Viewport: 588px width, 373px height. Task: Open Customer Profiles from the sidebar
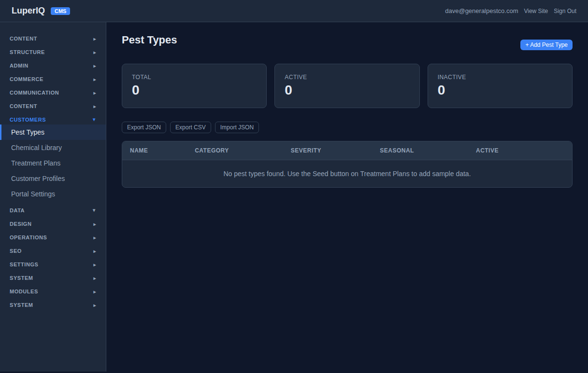[x=38, y=179]
